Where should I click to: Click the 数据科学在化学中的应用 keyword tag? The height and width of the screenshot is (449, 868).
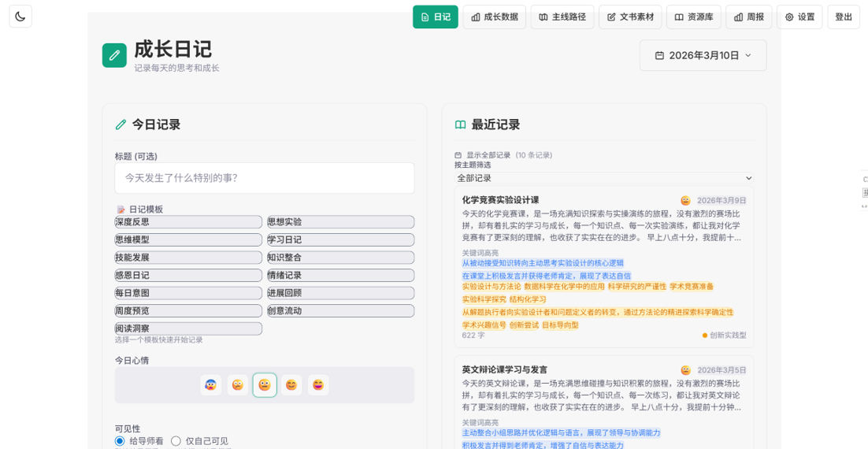[564, 287]
